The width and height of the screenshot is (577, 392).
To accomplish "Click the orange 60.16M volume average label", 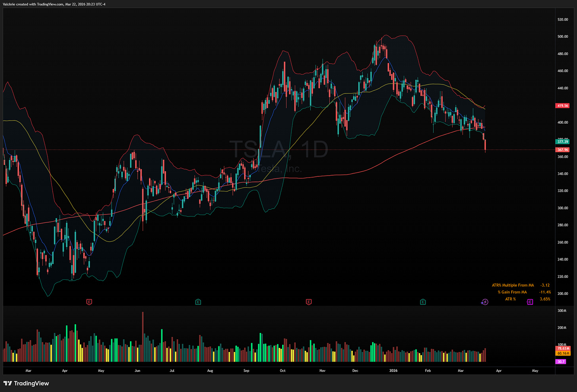I will [x=563, y=353].
